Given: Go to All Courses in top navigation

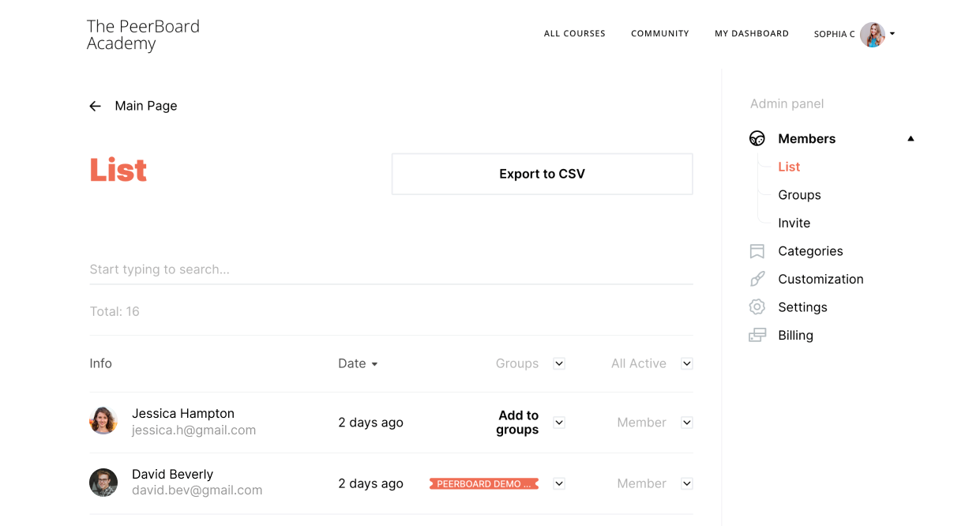Looking at the screenshot, I should tap(575, 34).
